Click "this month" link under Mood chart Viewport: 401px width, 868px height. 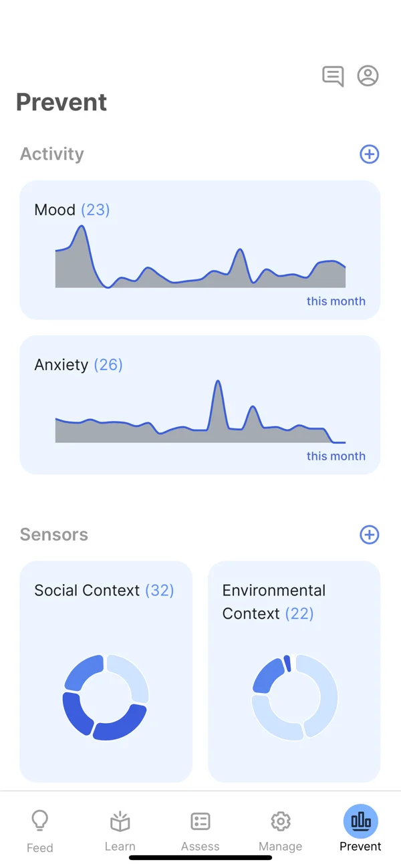[x=336, y=301]
